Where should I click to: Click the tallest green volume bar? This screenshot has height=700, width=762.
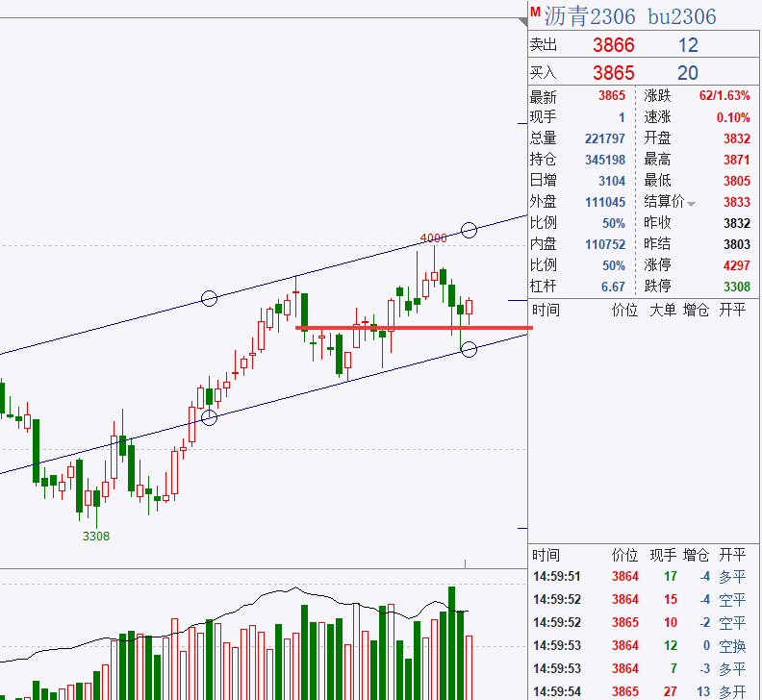coord(449,635)
